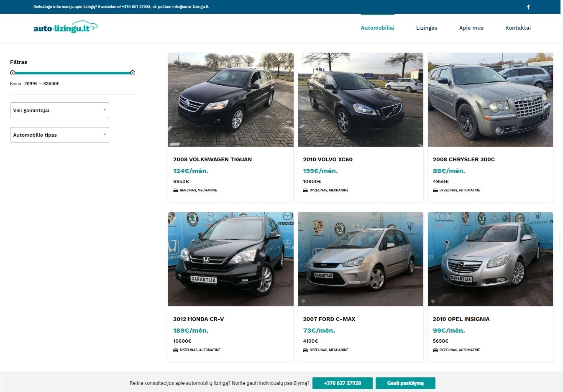This screenshot has height=392, width=563.
Task: Click the 6950€ price text
Action: click(x=181, y=181)
